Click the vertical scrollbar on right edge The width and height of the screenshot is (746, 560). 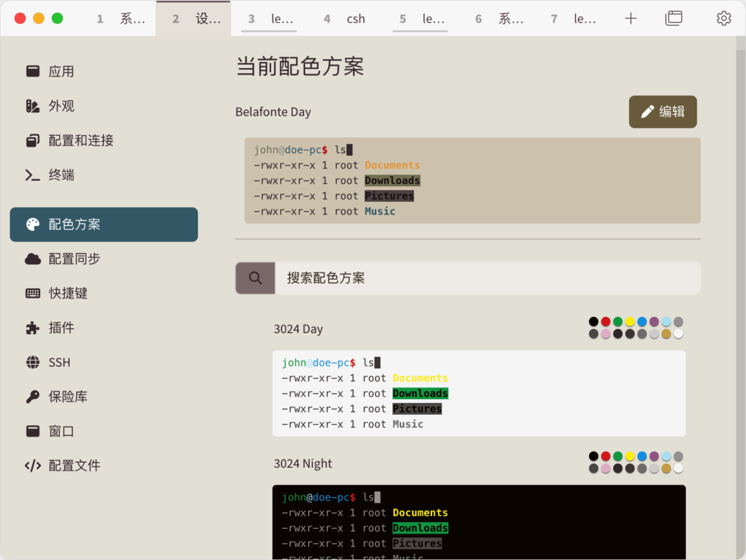click(741, 298)
